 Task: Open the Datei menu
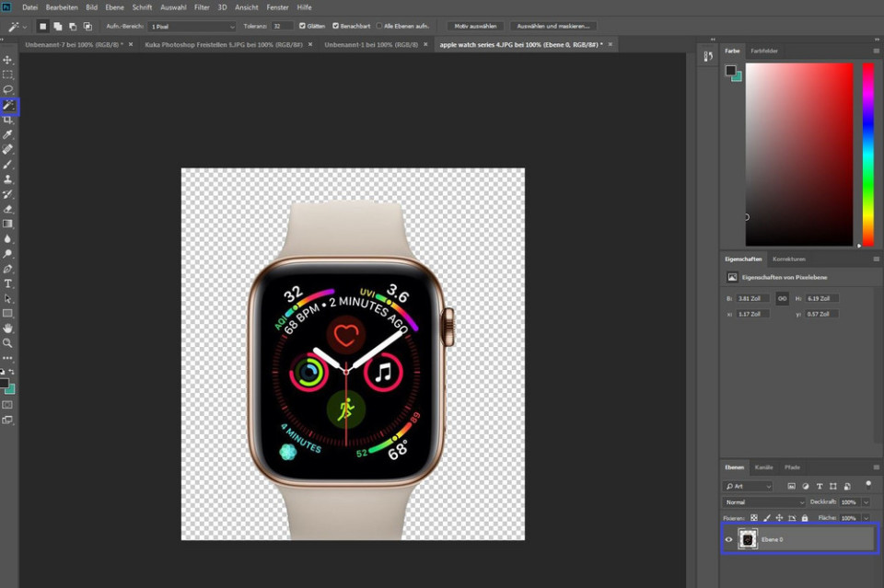pyautogui.click(x=29, y=7)
